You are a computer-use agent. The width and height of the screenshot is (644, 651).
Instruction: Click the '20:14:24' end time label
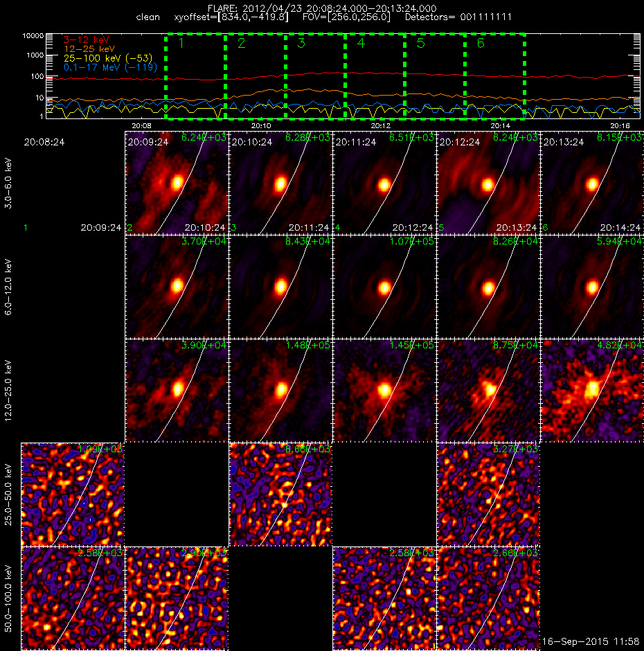coord(620,228)
